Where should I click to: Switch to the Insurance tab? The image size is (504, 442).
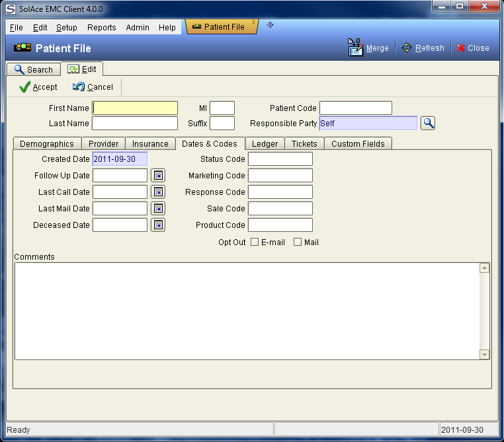[150, 144]
